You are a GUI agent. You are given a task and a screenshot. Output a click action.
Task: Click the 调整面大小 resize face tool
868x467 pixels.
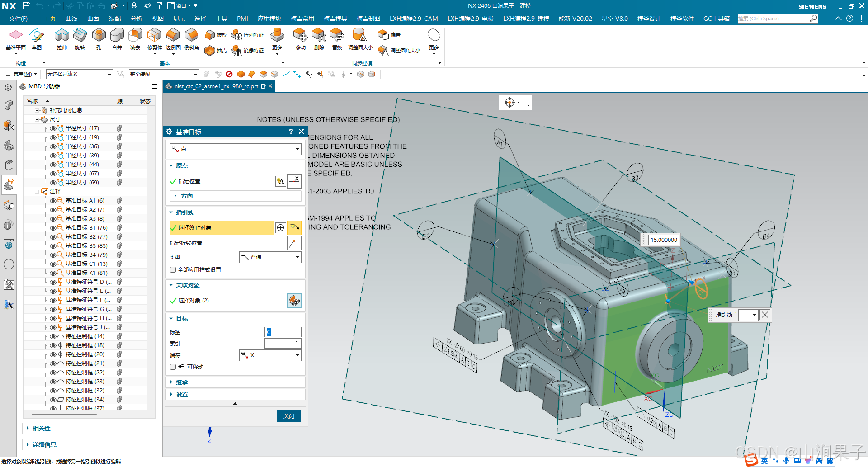click(x=360, y=39)
